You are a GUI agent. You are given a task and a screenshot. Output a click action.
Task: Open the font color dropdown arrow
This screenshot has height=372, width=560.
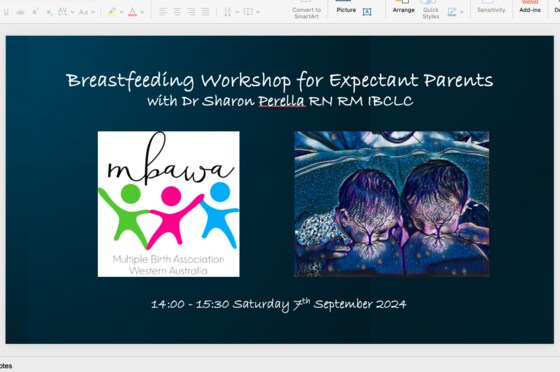(x=142, y=12)
